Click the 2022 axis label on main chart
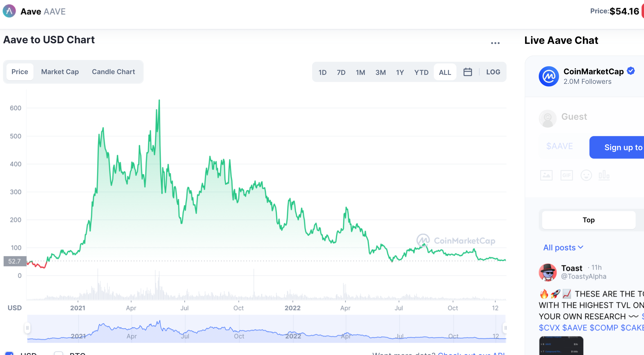The width and height of the screenshot is (644, 355). (x=292, y=308)
